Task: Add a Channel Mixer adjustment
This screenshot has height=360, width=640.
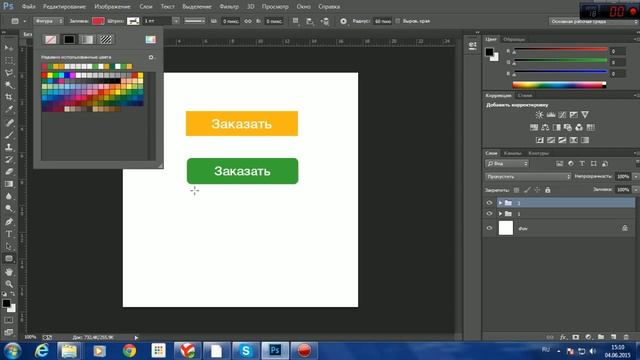Action: pos(579,127)
